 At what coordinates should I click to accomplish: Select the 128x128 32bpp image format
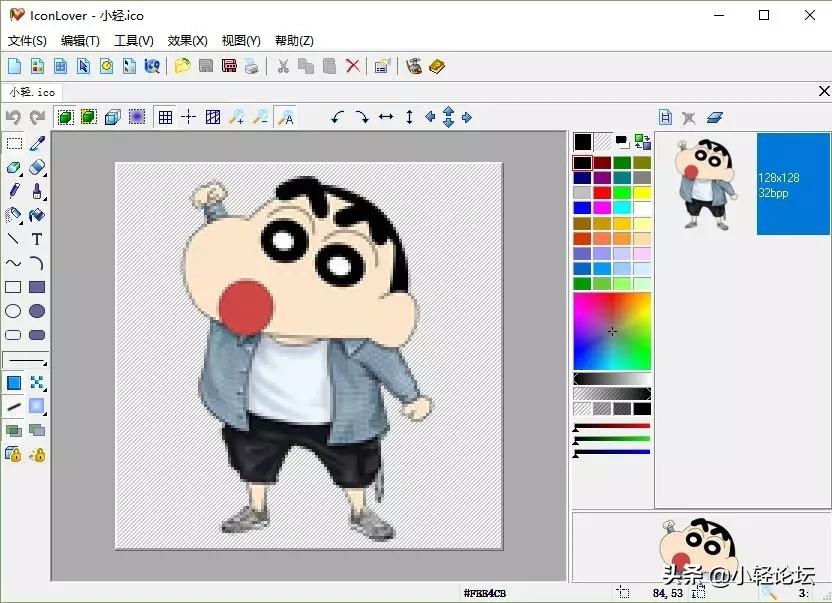pyautogui.click(x=793, y=184)
